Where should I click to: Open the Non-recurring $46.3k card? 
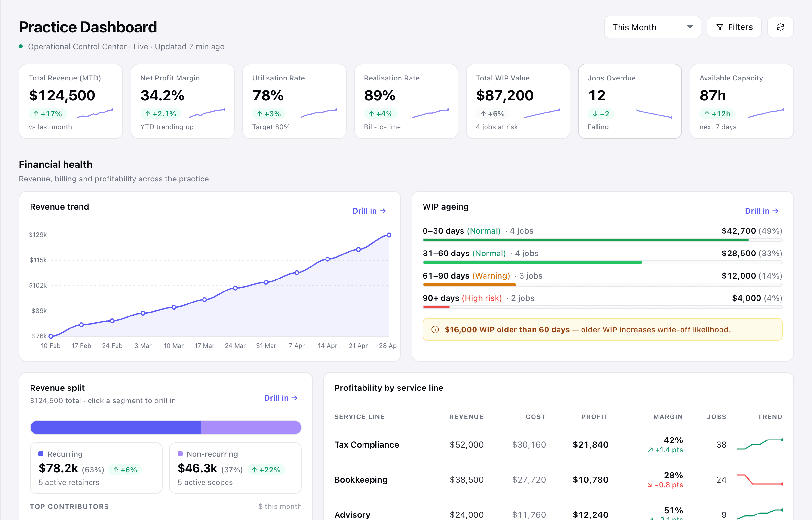(235, 468)
